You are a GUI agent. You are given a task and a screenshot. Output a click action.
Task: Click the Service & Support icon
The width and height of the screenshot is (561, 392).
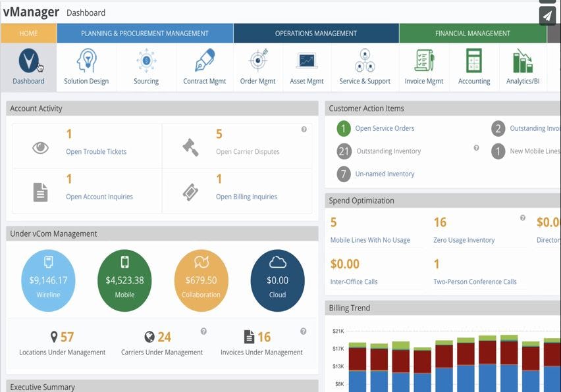(x=365, y=66)
